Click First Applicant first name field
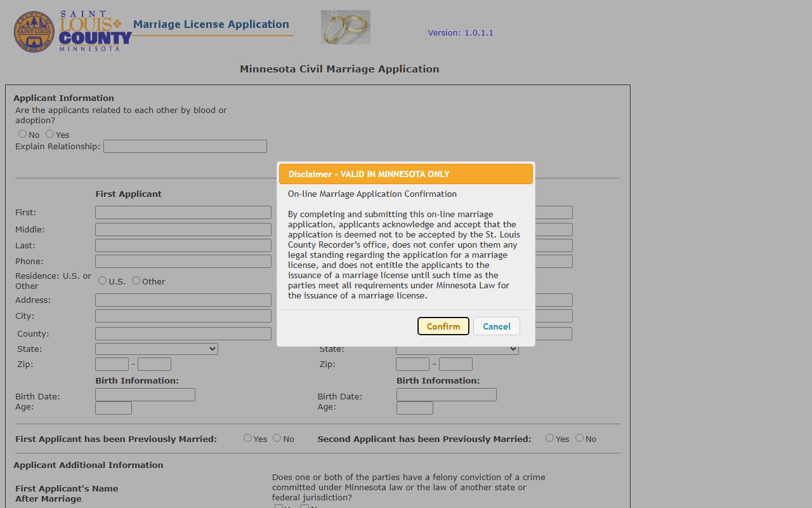The image size is (812, 508). [x=183, y=213]
